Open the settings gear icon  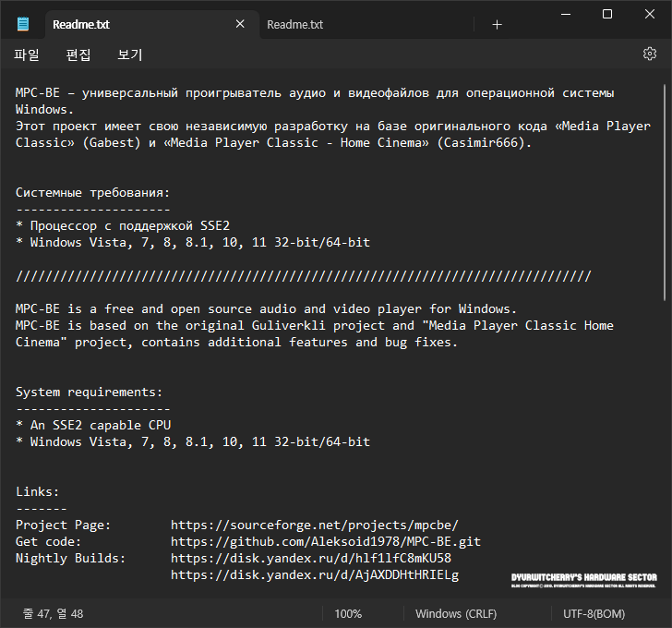(649, 54)
